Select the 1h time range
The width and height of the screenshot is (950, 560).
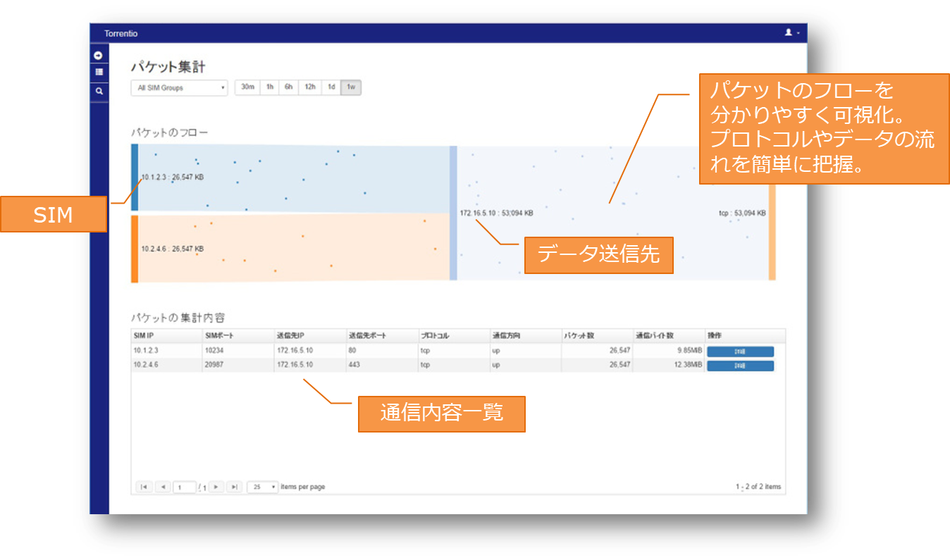tap(269, 87)
